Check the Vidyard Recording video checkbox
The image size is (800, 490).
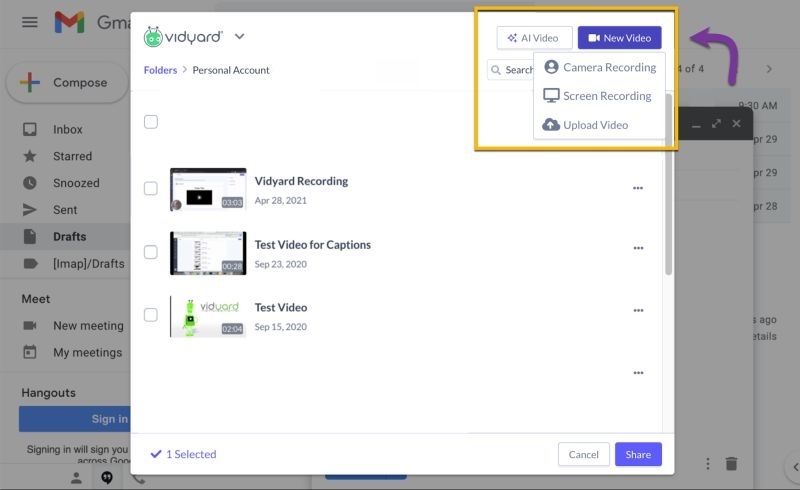point(151,188)
